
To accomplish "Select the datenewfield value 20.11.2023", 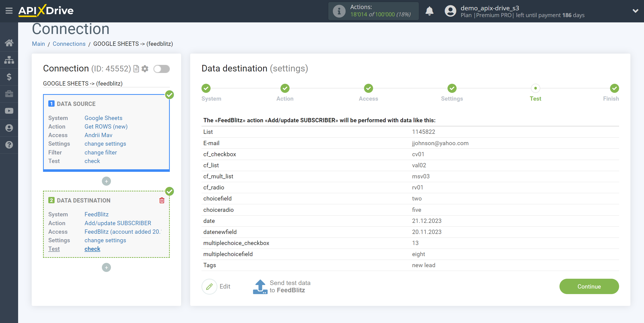I will [x=427, y=232].
